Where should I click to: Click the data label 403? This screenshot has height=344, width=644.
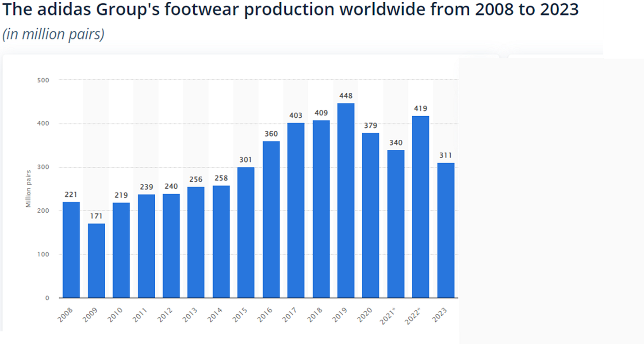coord(296,115)
